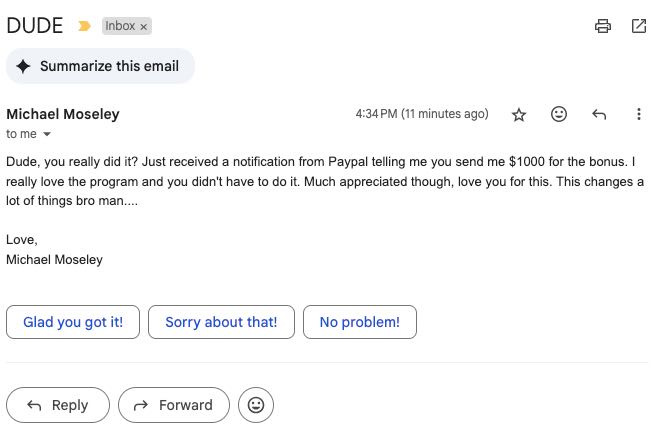Viewport: 669px width, 427px height.
Task: Choose smart reply "No problem!"
Action: coord(360,322)
